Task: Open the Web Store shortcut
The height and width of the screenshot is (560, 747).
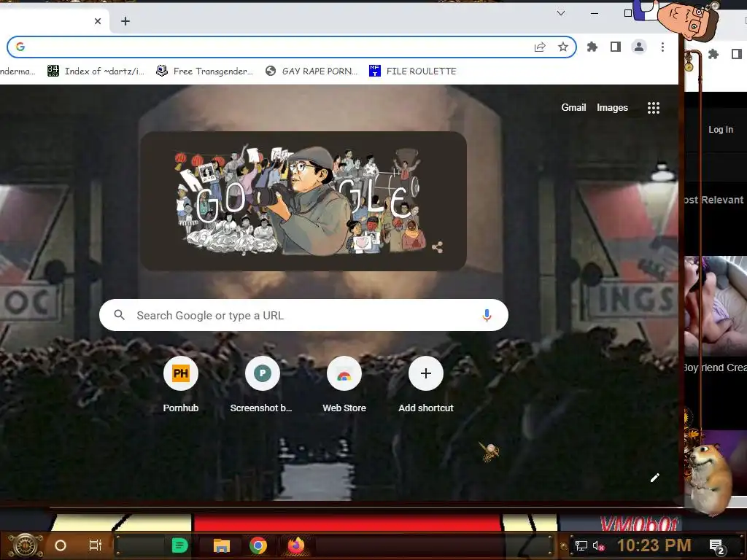Action: coord(344,385)
